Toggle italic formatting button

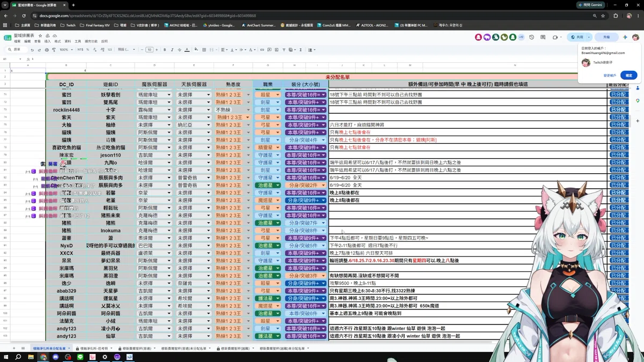tap(172, 50)
